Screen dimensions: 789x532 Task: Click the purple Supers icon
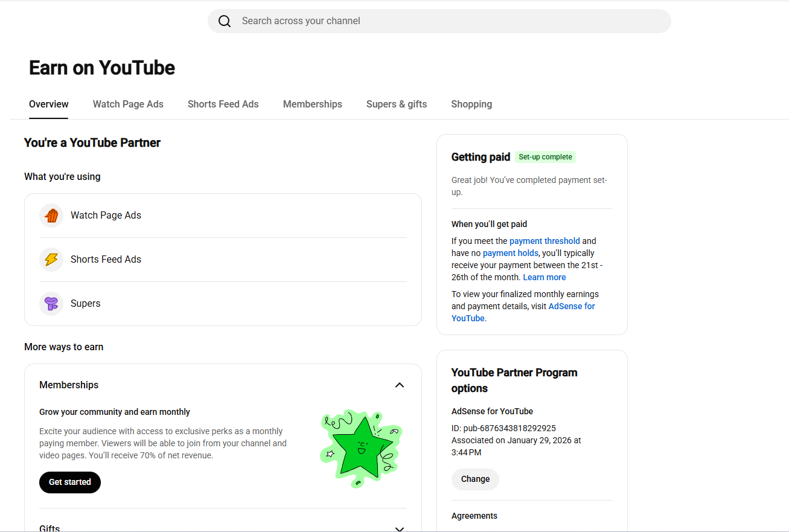click(51, 304)
